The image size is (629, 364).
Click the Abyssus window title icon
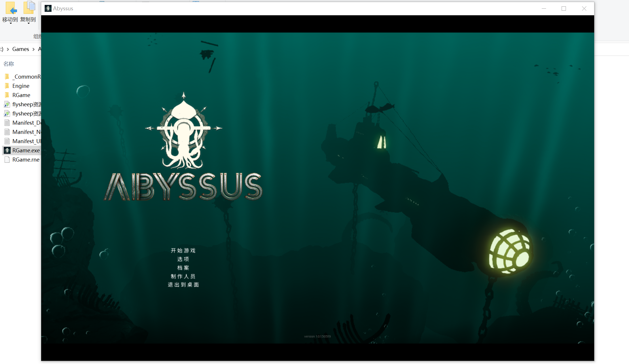coord(48,8)
